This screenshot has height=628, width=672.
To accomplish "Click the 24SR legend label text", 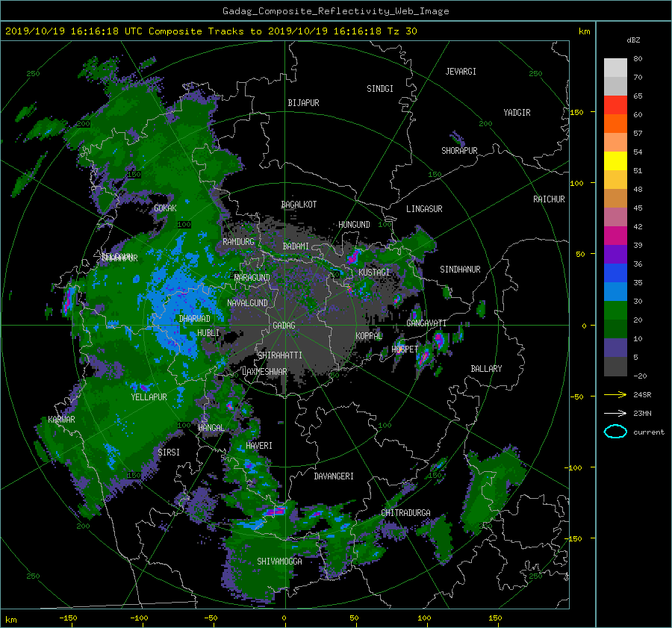I will point(642,395).
